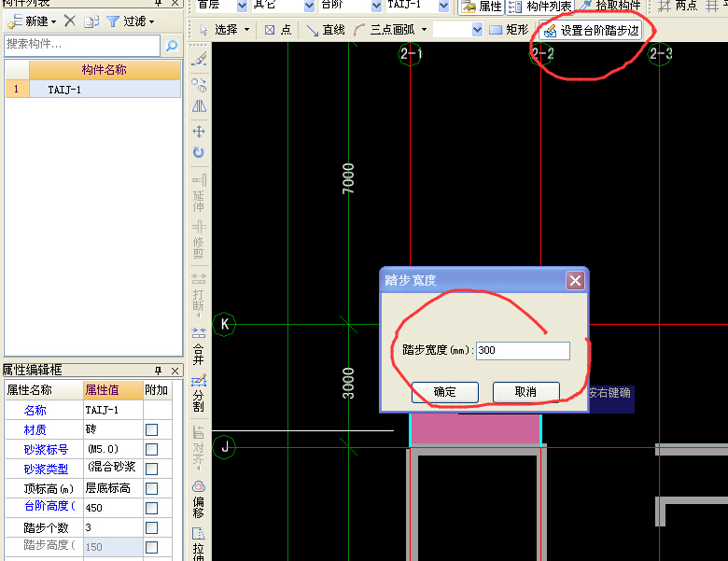Screen dimensions: 728x561
Task: Click the 踏步个数 value 3 cell
Action: [113, 527]
